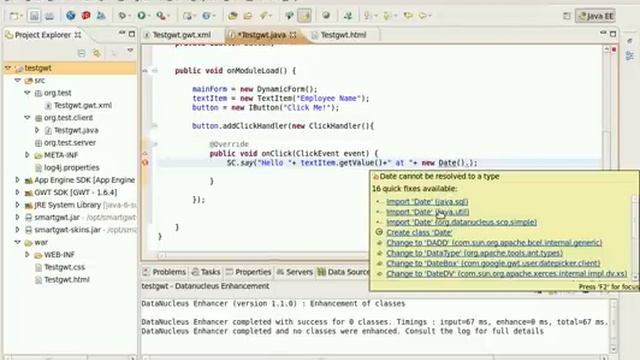Click the App Engine deploy toolbar icon
Viewport: 640px width, 360px height.
click(x=101, y=16)
